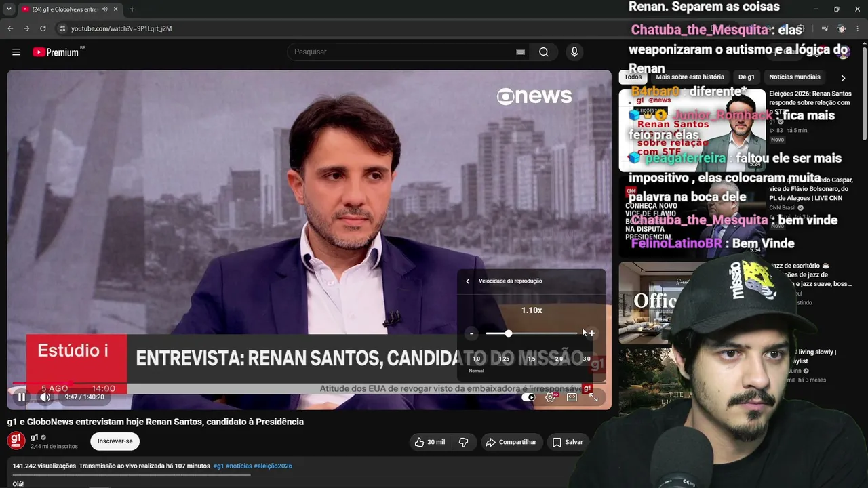Go to YouTube Premium home logo
868x488 pixels.
tap(56, 52)
